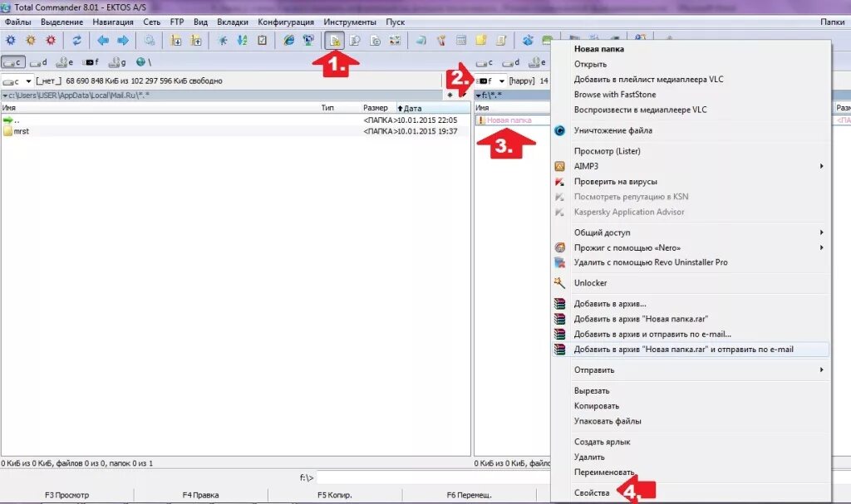
Task: Click the command line input field
Action: click(434, 478)
